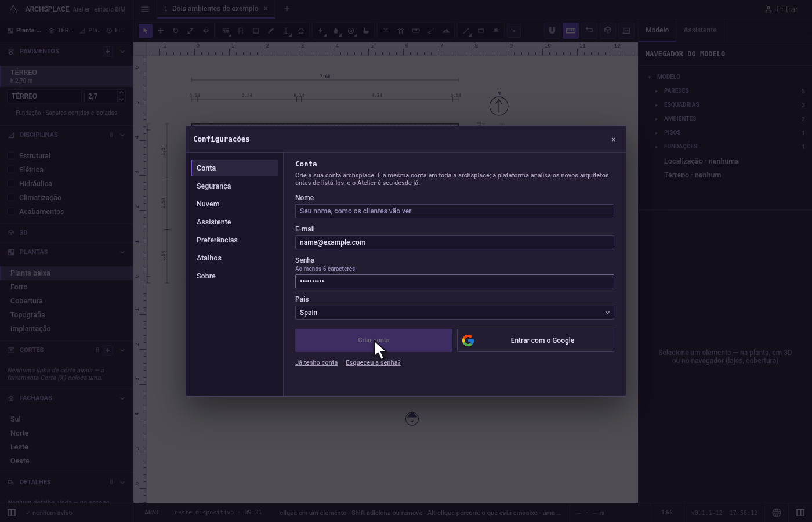Click the Nome input field
The image size is (812, 522).
coord(454,211)
